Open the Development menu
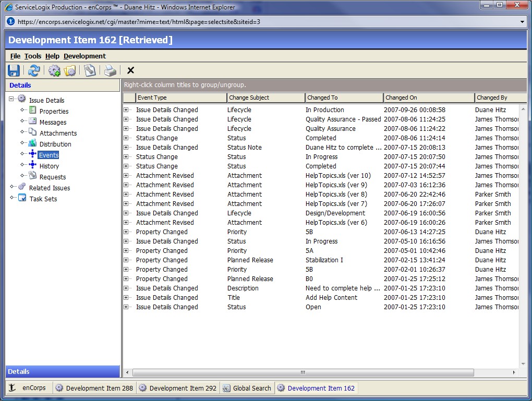The image size is (532, 401). (85, 56)
